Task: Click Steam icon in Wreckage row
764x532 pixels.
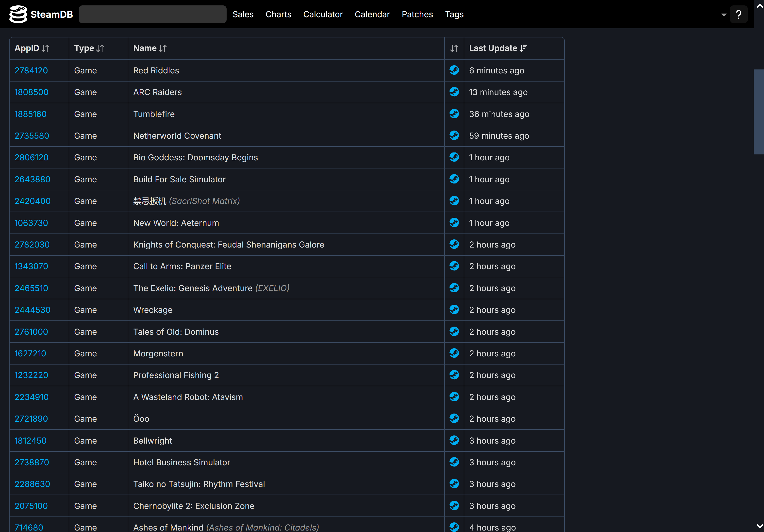Action: pos(454,310)
